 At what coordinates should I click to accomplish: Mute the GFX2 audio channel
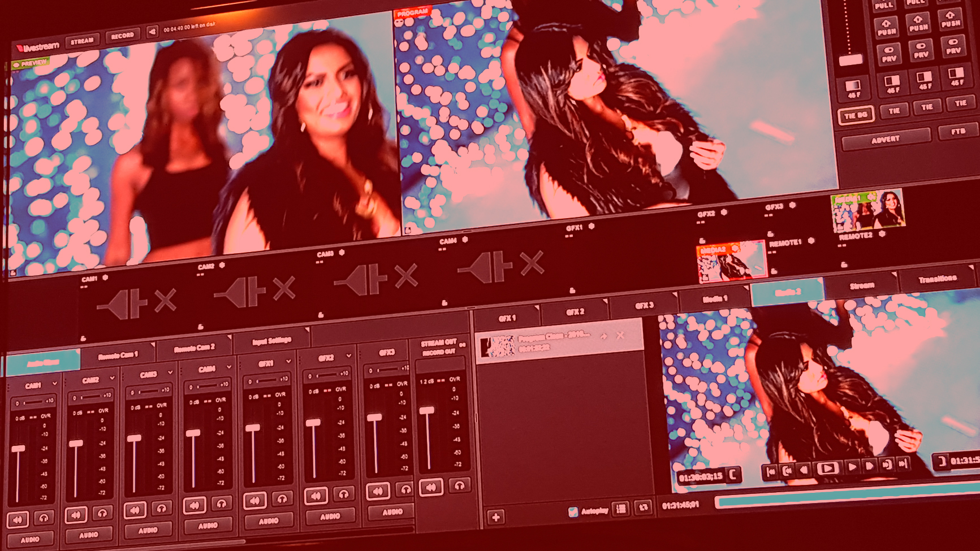(x=316, y=496)
